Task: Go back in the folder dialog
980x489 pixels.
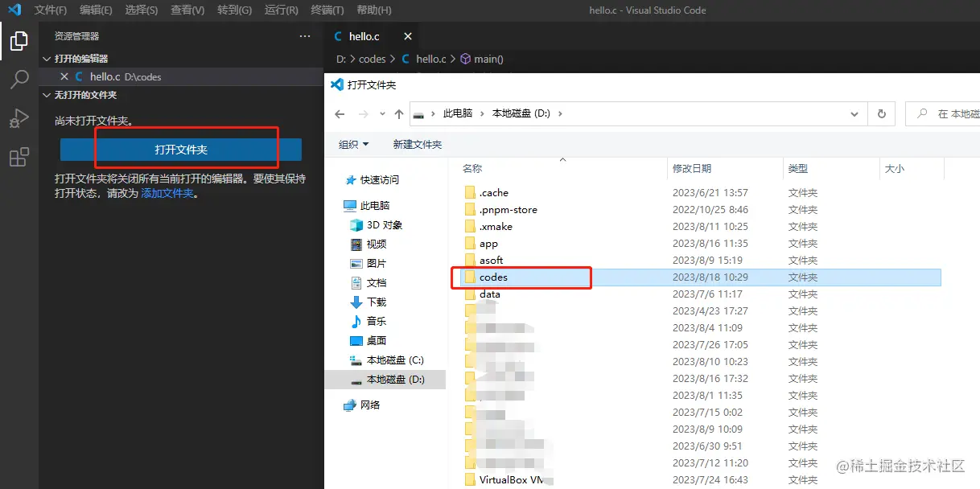Action: (x=340, y=114)
